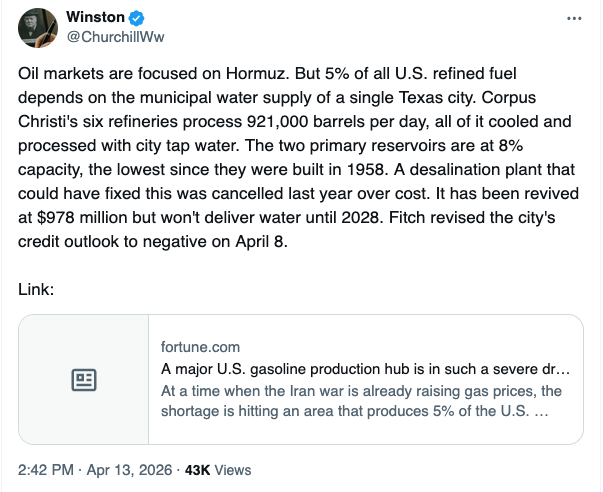Image resolution: width=603 pixels, height=492 pixels.
Task: Open Winston's profile via display name
Action: click(x=94, y=18)
